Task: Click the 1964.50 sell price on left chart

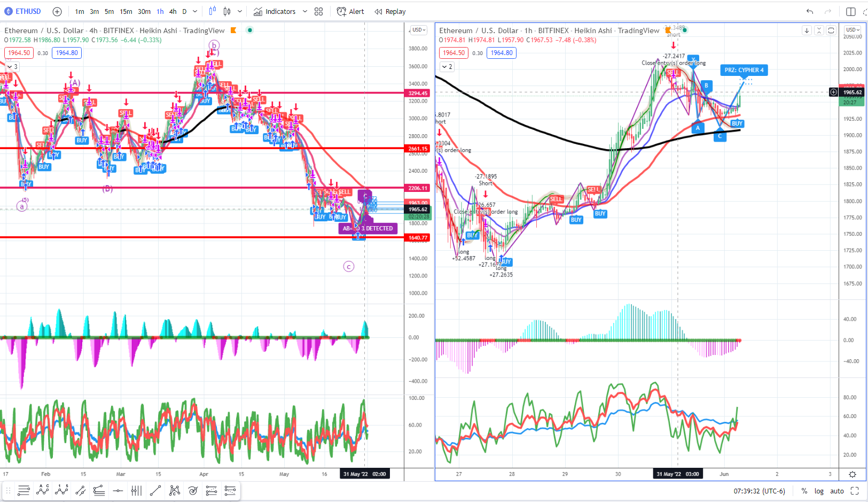Action: point(19,53)
